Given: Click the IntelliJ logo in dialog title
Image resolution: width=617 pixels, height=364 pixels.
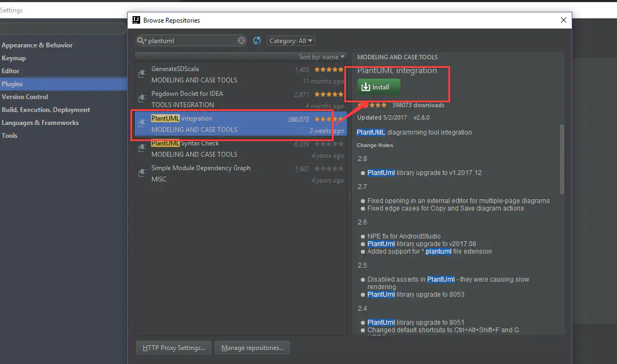Looking at the screenshot, I should click(x=136, y=20).
